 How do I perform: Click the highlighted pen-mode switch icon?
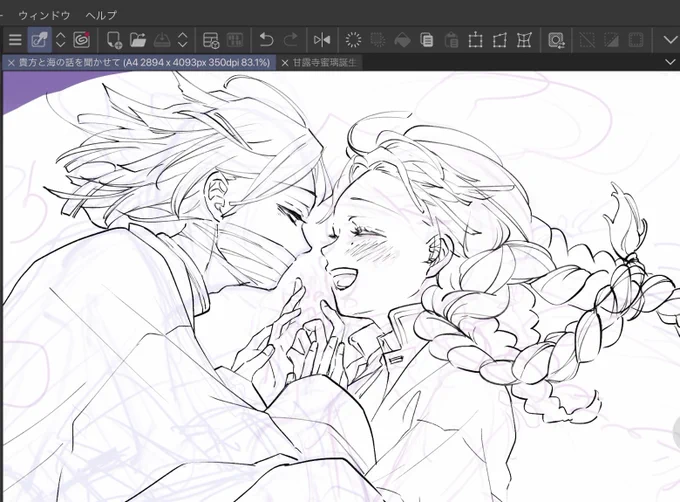[39, 40]
